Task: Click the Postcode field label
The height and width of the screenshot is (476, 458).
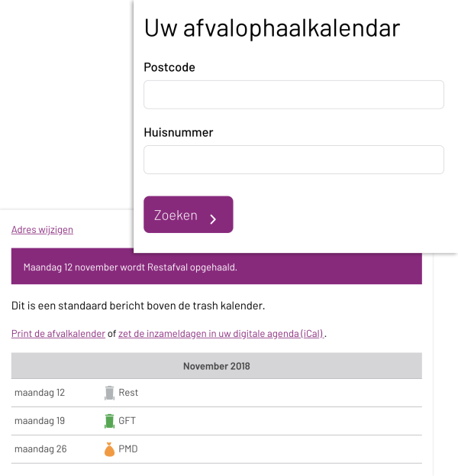Action: click(x=169, y=67)
